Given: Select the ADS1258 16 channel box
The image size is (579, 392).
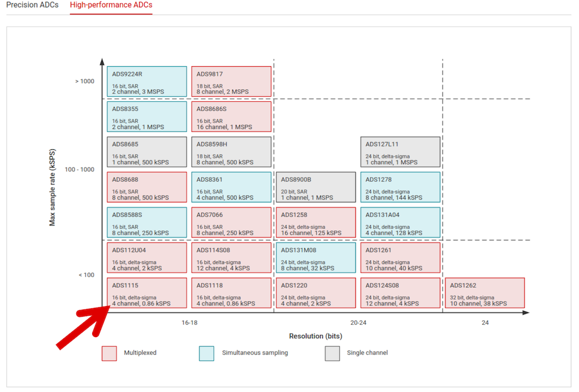Looking at the screenshot, I should 316,222.
